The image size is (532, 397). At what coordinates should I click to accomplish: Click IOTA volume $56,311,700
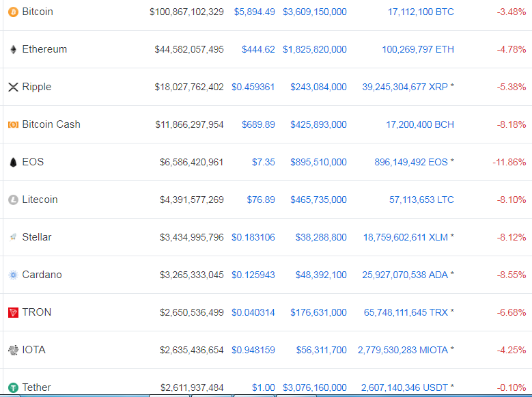coord(321,350)
